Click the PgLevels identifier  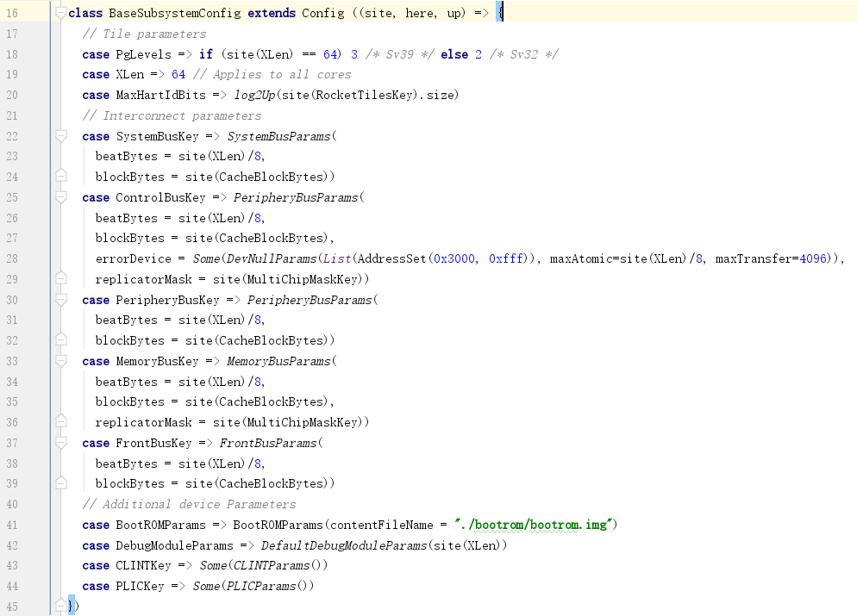[x=143, y=54]
